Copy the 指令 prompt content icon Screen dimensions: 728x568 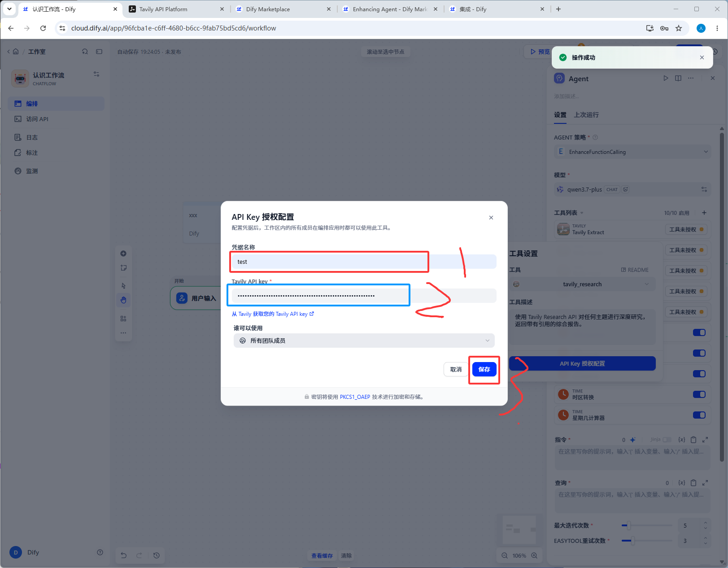pos(693,440)
